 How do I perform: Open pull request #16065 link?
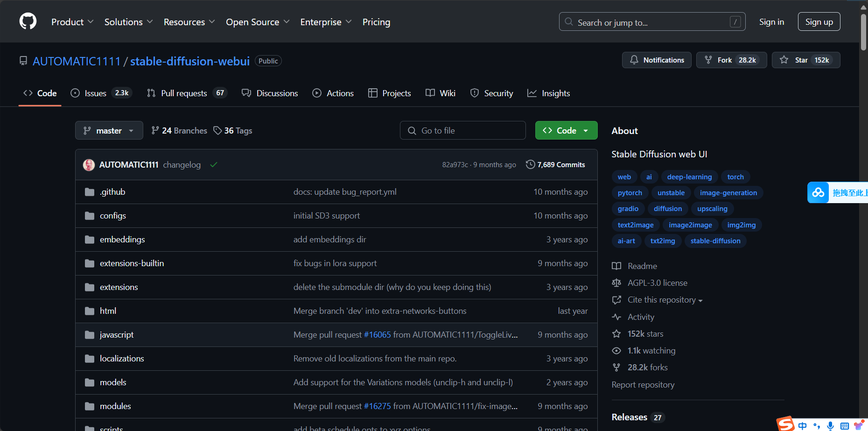pos(378,335)
